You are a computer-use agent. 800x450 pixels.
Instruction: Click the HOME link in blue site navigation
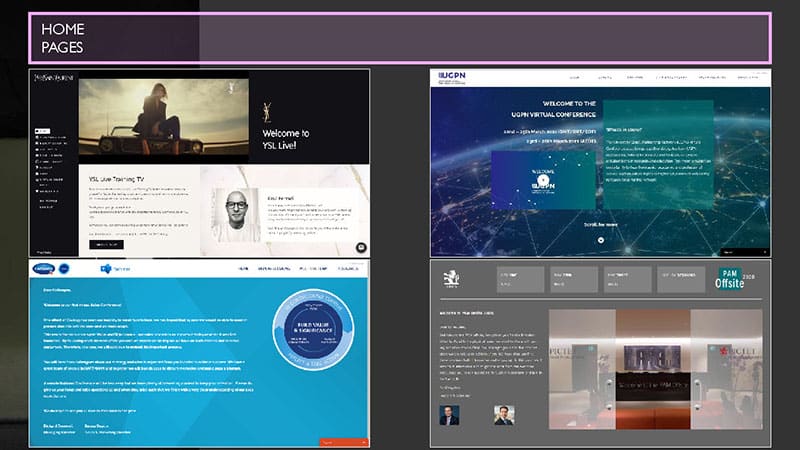tap(243, 270)
